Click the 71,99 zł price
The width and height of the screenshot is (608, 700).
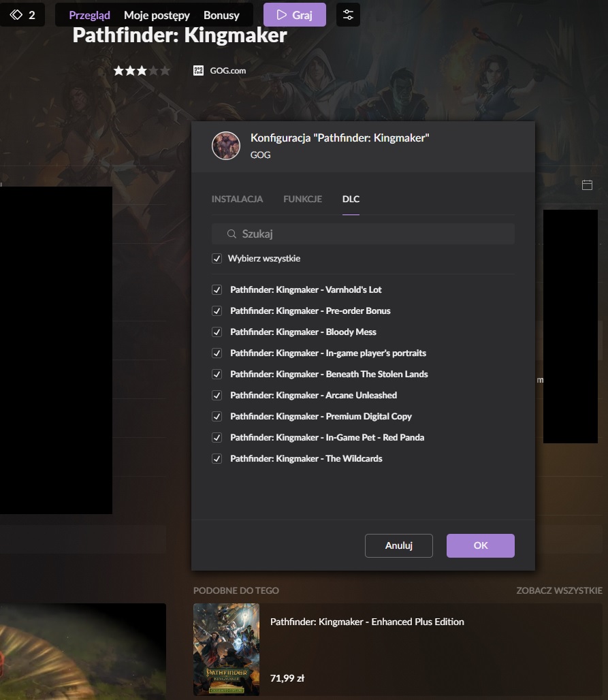pos(287,679)
